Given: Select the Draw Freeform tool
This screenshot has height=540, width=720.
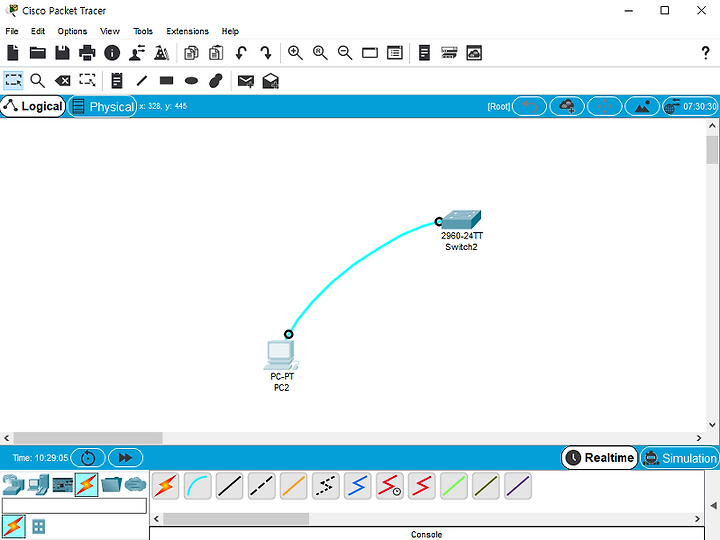Looking at the screenshot, I should pyautogui.click(x=216, y=81).
